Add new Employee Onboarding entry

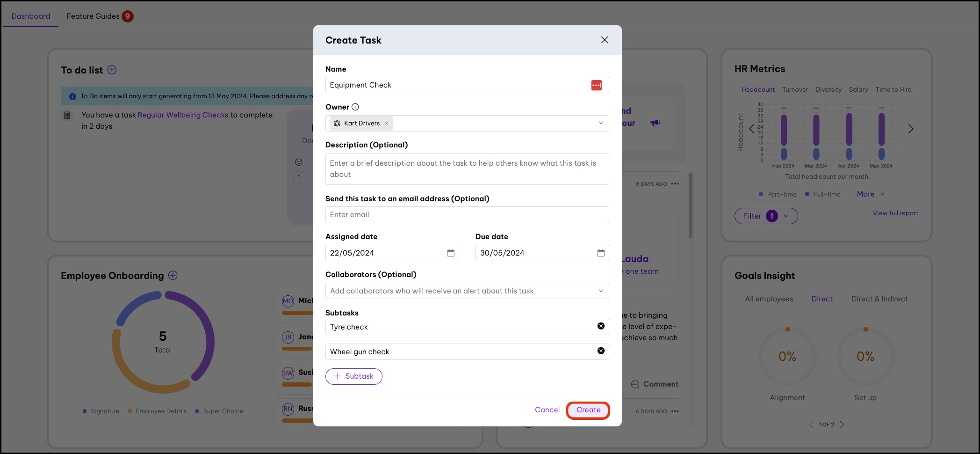coord(173,275)
